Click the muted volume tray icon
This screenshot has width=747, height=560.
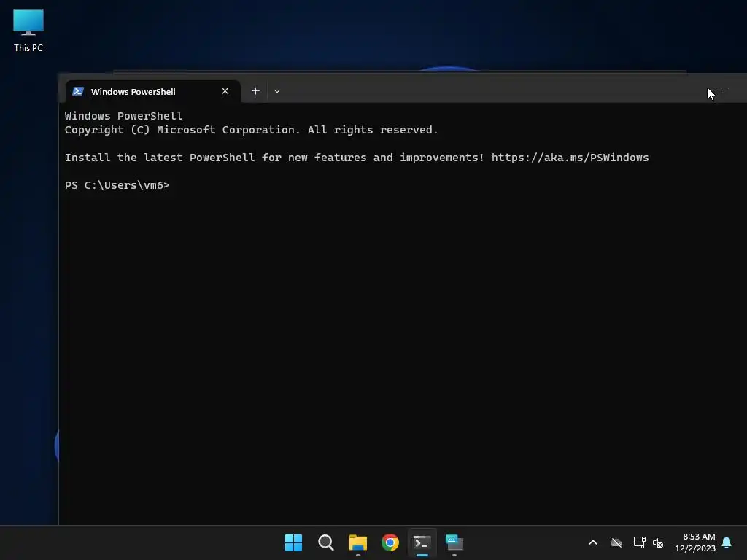pos(658,542)
